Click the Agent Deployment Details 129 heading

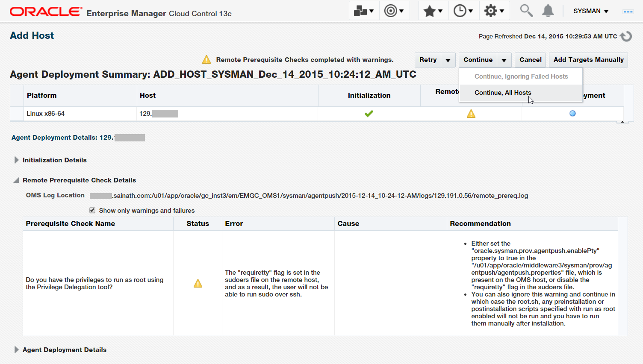click(x=78, y=138)
